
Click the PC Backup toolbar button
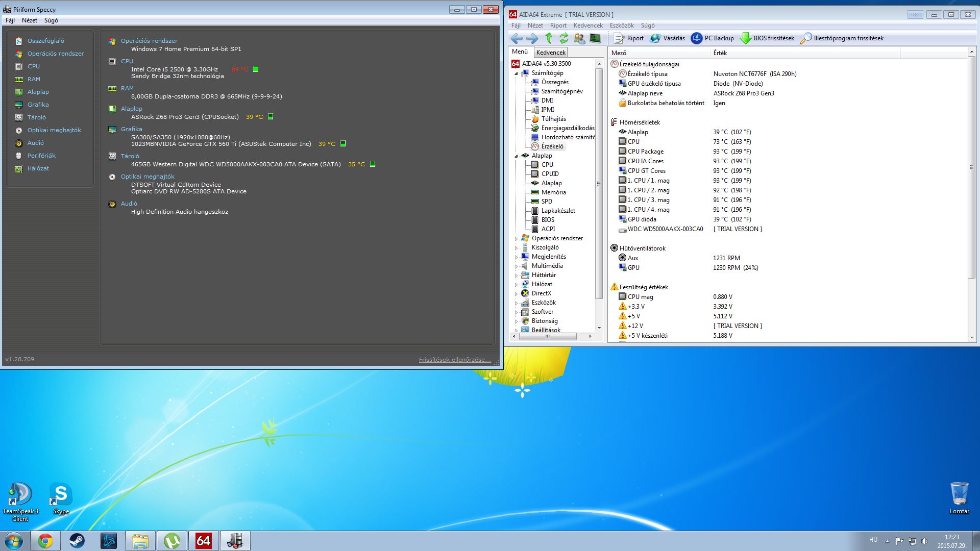(x=713, y=38)
